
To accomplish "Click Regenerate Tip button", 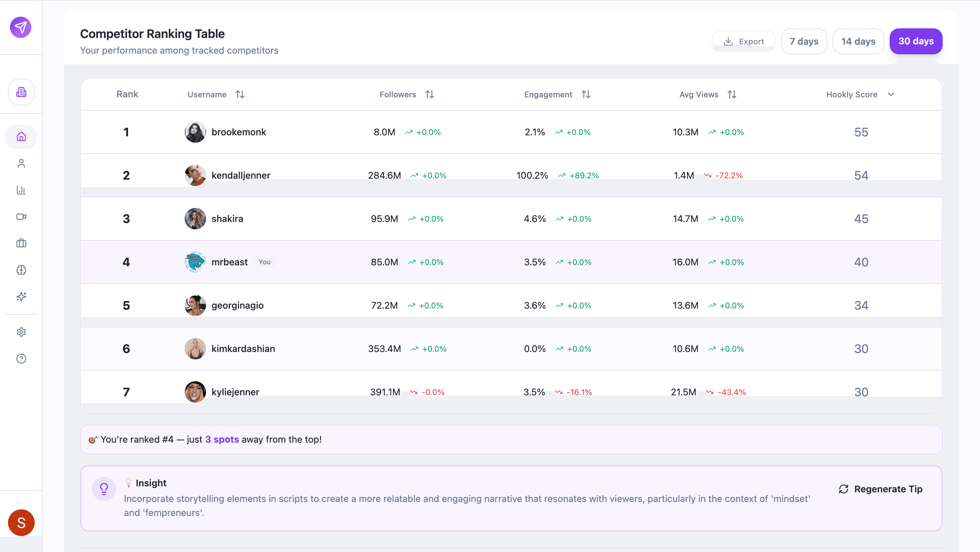I will pyautogui.click(x=880, y=489).
